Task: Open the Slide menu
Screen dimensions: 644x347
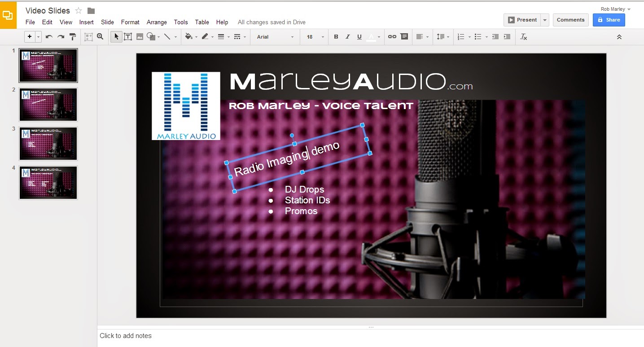Action: coord(107,22)
